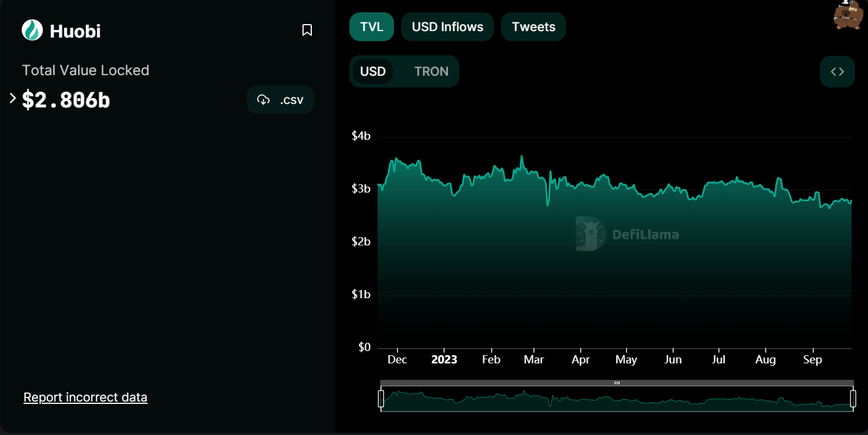868x435 pixels.
Task: Click the $4b y-axis label
Action: point(361,136)
